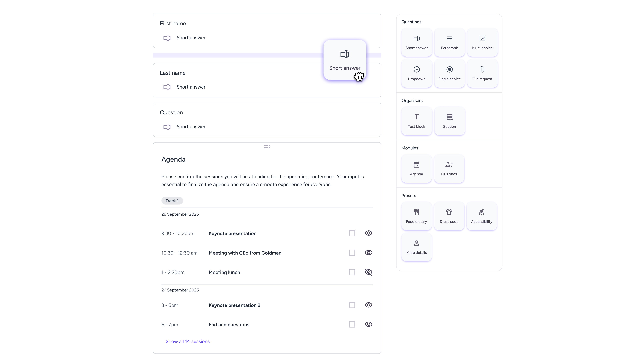Select the First name question card
Viewport: 644px width, 362px height.
[x=267, y=31]
